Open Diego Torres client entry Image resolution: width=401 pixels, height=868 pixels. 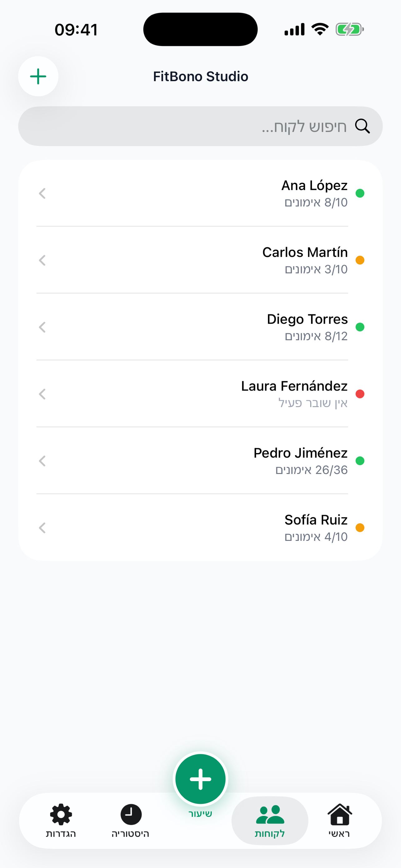coord(307,327)
